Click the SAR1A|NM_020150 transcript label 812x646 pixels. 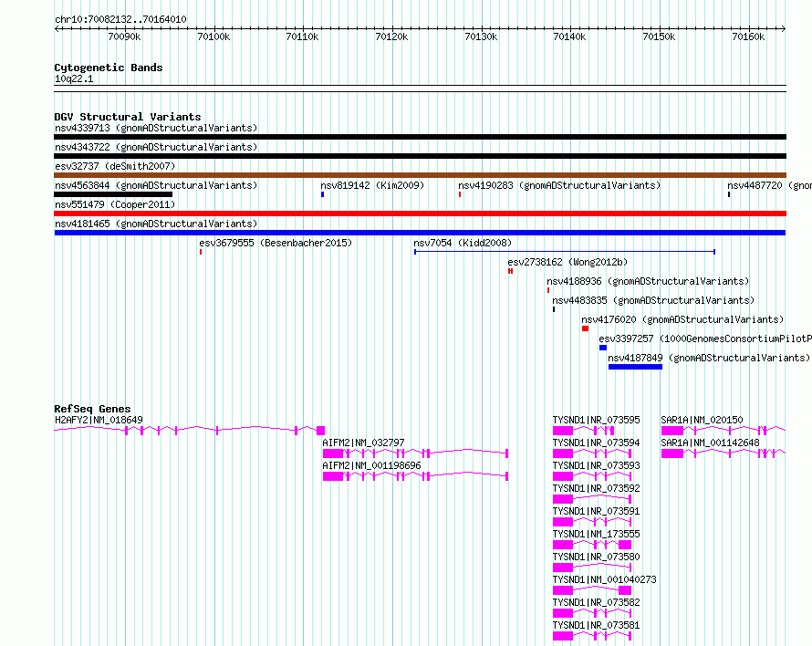pyautogui.click(x=703, y=420)
